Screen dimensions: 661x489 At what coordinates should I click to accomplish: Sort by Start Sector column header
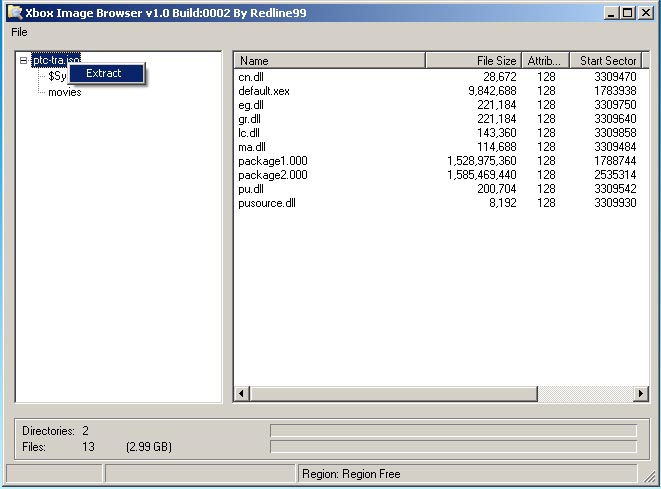coord(606,61)
